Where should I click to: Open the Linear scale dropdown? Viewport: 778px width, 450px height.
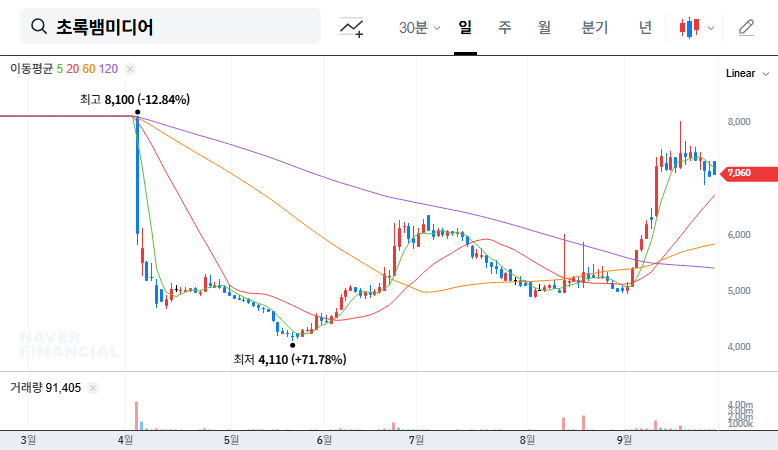[747, 73]
